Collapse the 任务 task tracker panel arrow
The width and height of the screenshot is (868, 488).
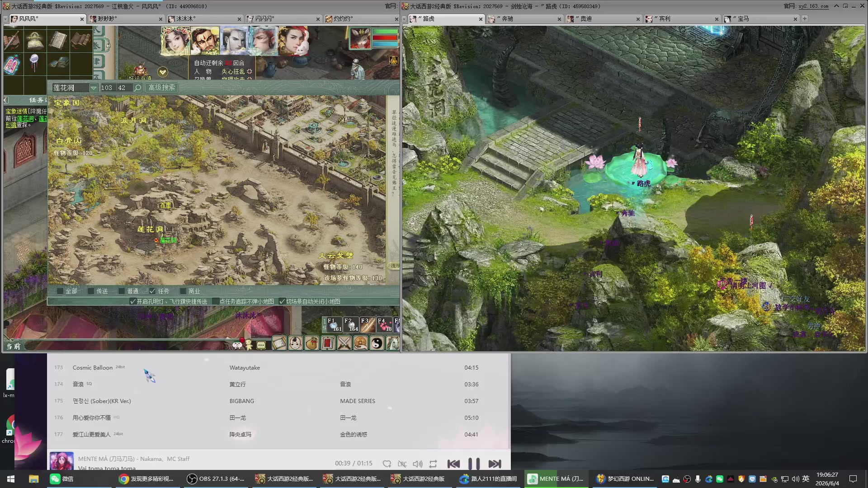click(x=6, y=100)
